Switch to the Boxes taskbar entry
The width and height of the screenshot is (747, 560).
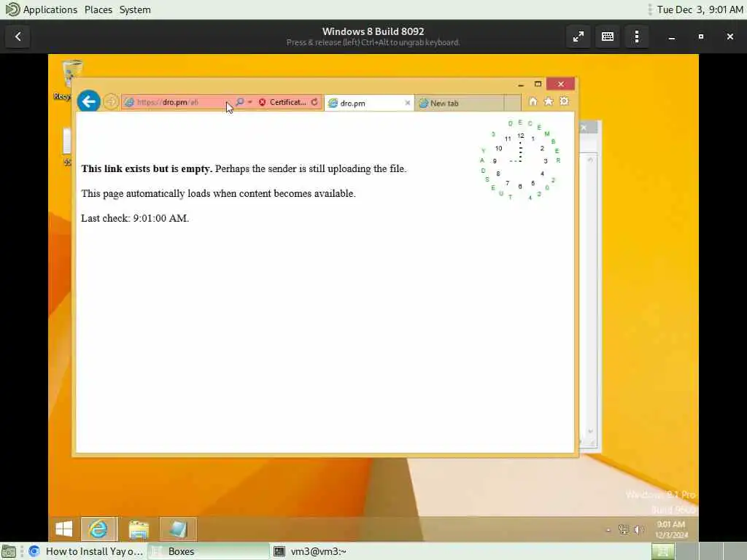[x=208, y=551]
